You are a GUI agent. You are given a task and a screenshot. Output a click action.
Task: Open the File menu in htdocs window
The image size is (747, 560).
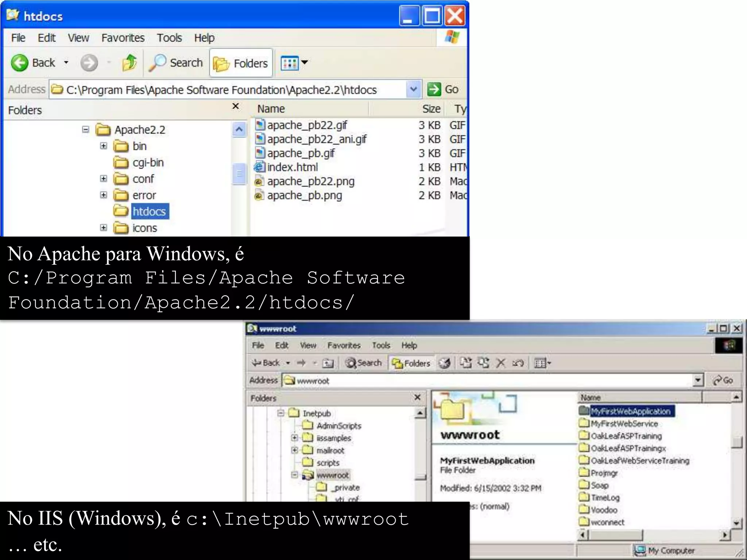click(18, 38)
